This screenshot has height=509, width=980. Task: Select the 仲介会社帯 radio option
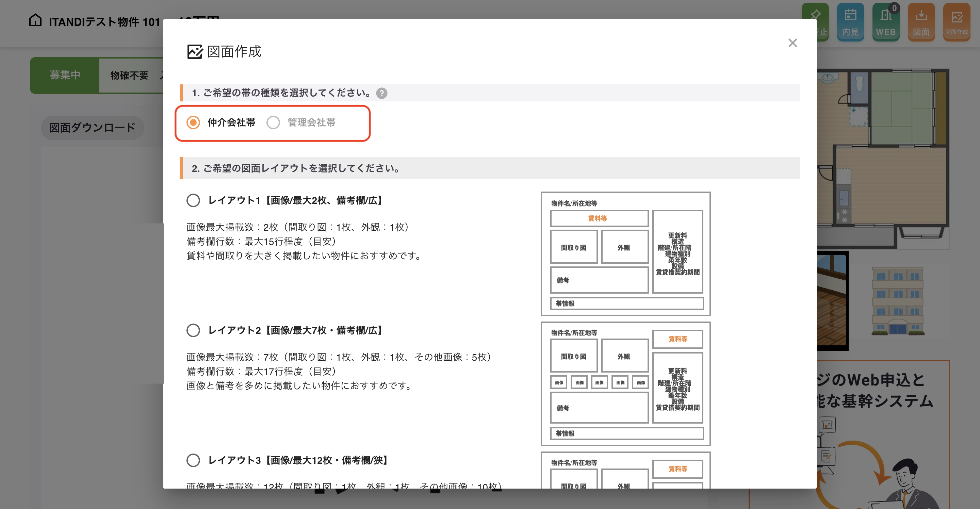pyautogui.click(x=193, y=122)
